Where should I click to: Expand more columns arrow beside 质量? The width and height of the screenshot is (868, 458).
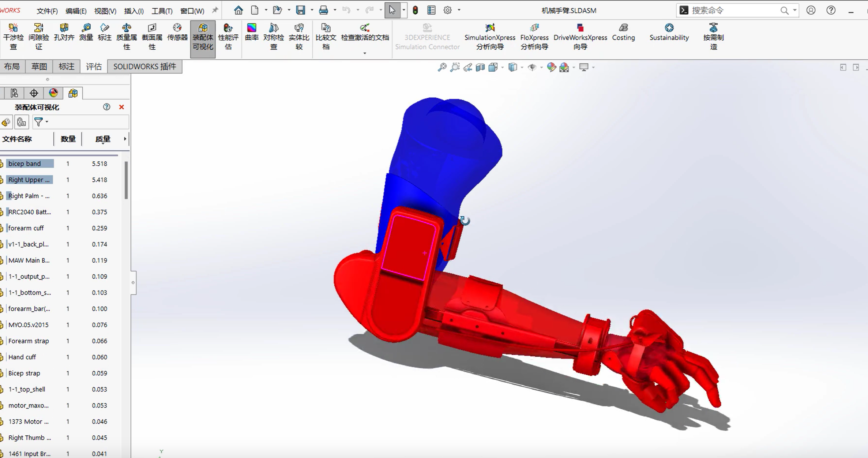125,139
